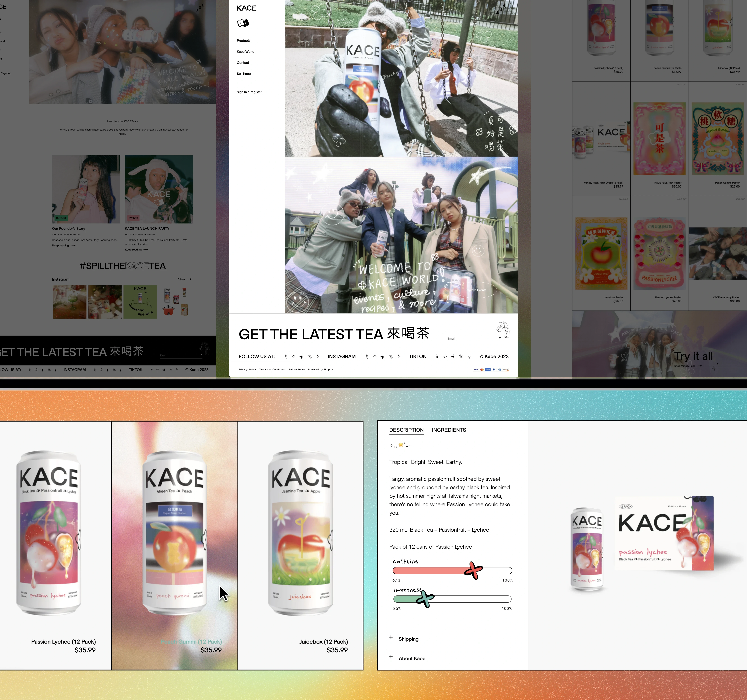Click the Explore Events oval button
747x700 pixels.
[476, 290]
